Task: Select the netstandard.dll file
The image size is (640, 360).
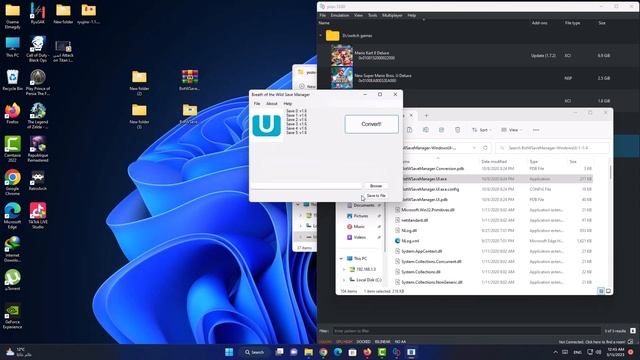Action: pos(414,220)
